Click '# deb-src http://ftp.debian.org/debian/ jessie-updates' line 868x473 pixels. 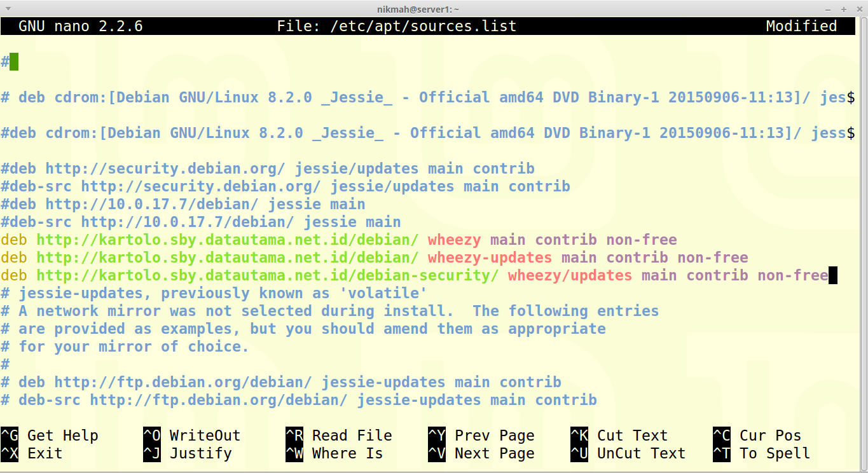tap(299, 400)
